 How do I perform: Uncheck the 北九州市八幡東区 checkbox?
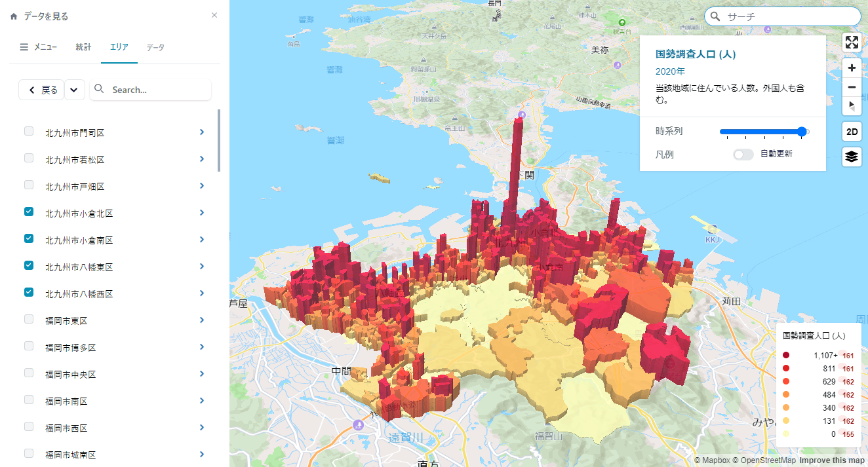pos(29,265)
